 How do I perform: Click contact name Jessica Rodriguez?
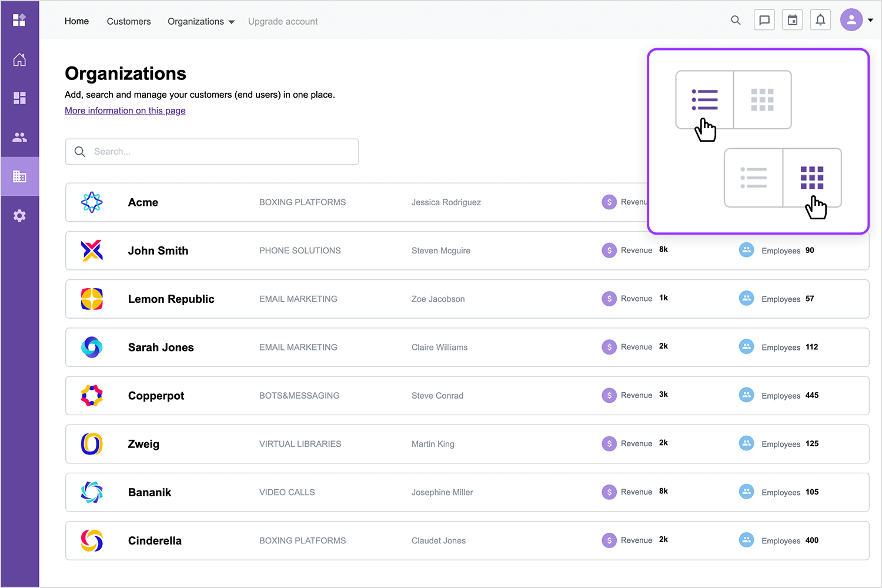pos(446,202)
